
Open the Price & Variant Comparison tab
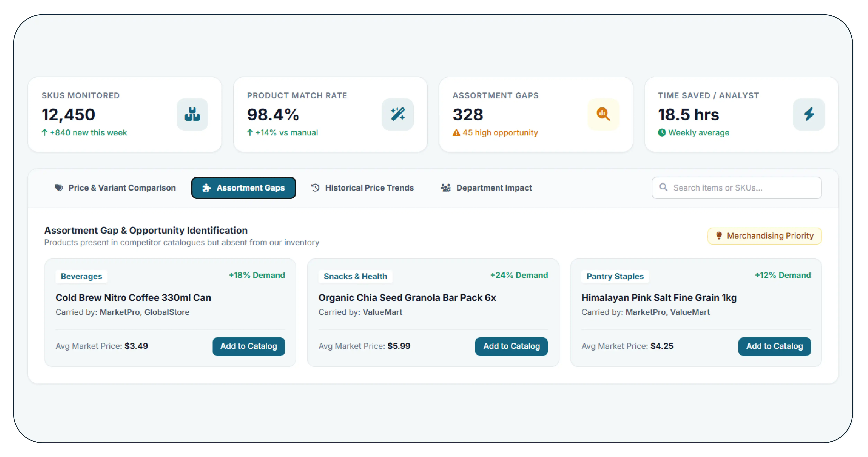click(115, 188)
